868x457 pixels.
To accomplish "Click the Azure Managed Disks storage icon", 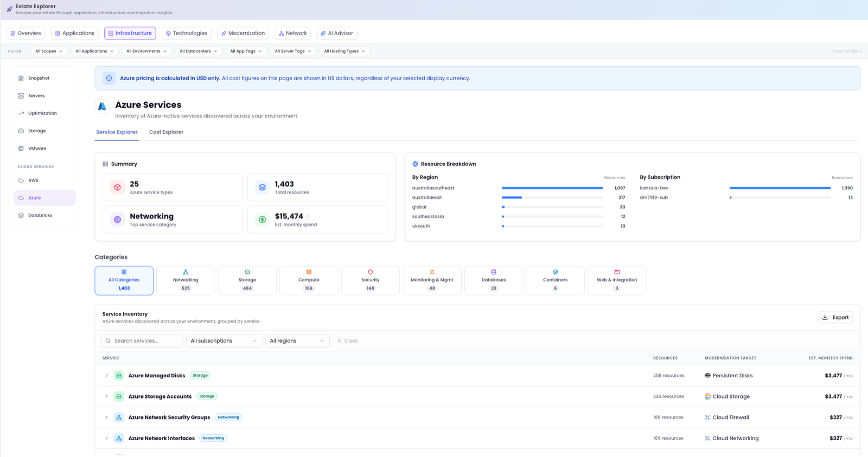I will (119, 375).
